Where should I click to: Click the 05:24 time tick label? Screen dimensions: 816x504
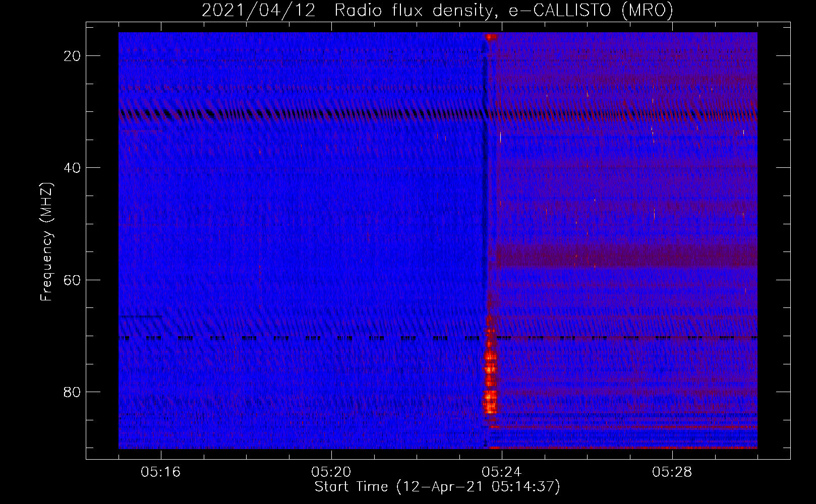click(502, 472)
